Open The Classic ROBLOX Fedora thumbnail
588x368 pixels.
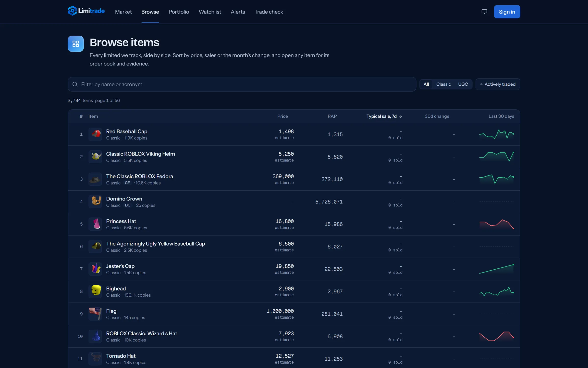point(95,179)
